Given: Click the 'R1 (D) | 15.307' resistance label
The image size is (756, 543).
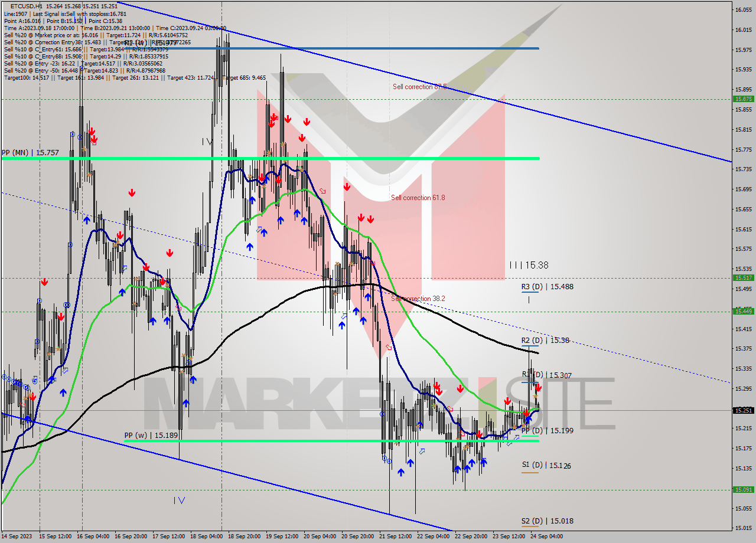Looking at the screenshot, I should 547,375.
